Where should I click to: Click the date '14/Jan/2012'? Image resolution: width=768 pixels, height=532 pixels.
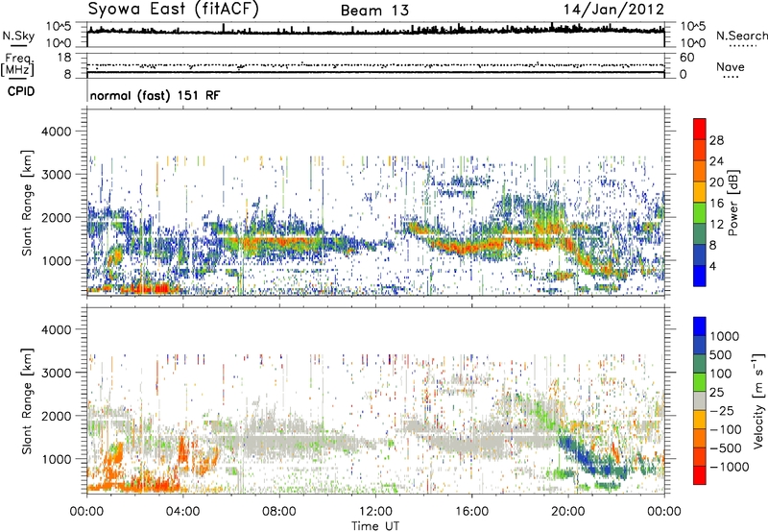(x=613, y=10)
